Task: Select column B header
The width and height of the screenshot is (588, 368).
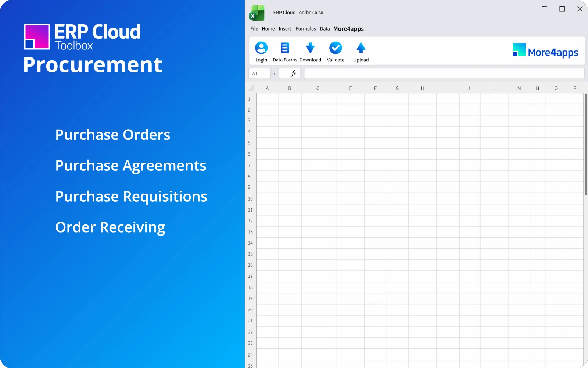Action: 290,88
